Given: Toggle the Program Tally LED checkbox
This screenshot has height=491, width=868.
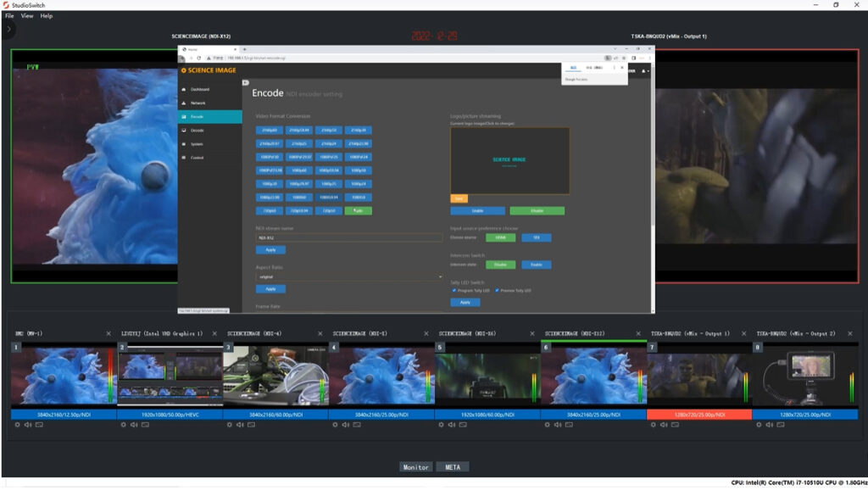Looking at the screenshot, I should tap(454, 291).
